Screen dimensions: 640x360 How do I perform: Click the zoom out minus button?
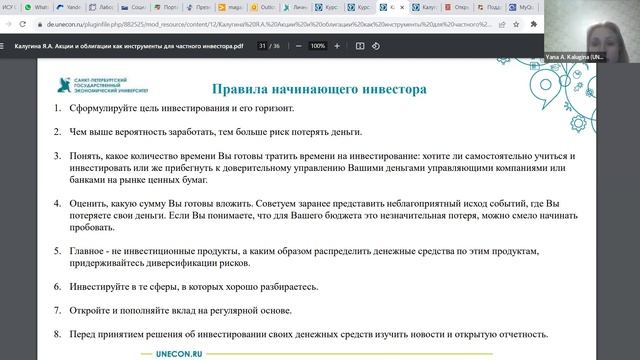[298, 46]
